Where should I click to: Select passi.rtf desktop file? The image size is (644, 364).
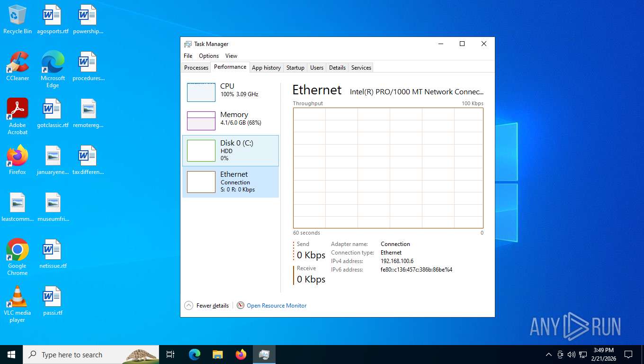coord(53,301)
